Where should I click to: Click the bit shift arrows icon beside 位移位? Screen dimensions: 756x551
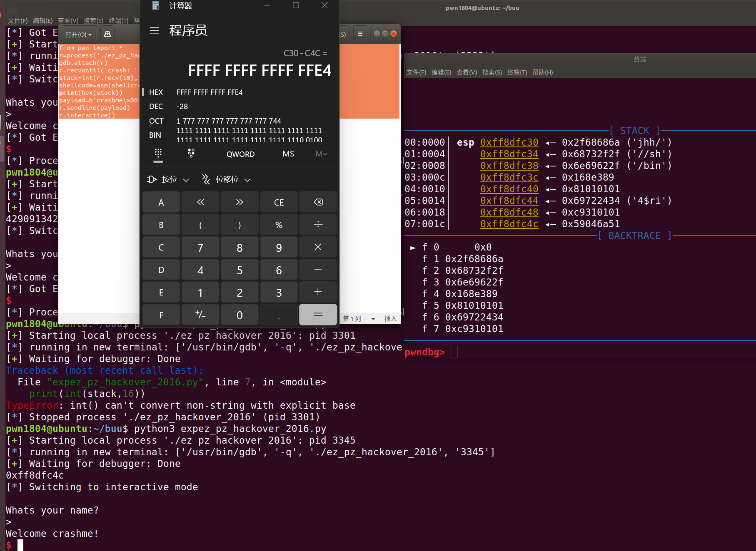206,179
